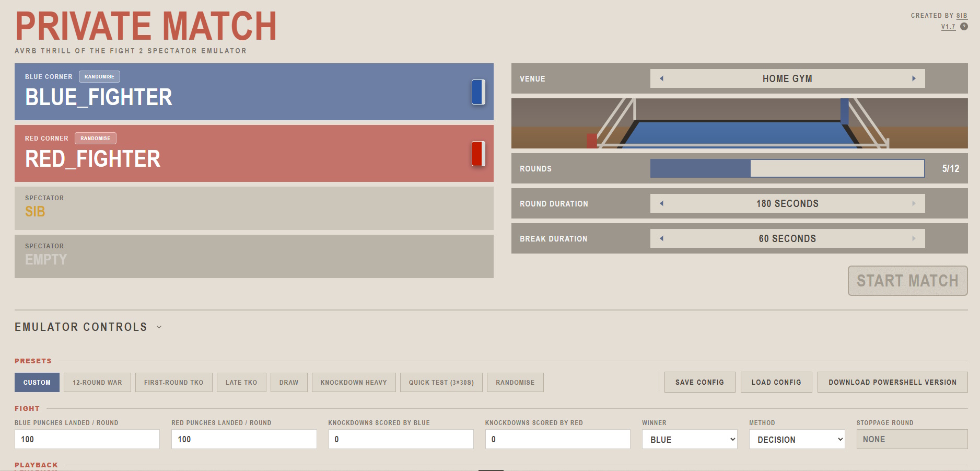Screen dimensions: 980x471
Task: Open red fighter color swatch
Action: tap(479, 154)
